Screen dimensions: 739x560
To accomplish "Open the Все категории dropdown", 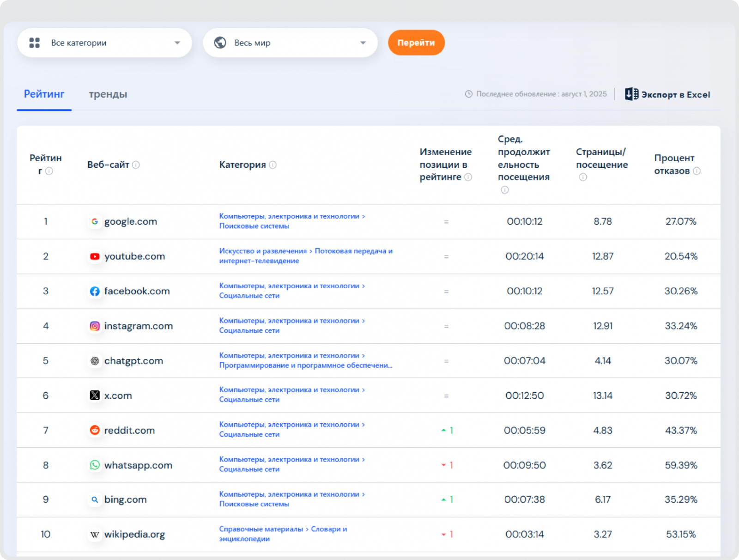I will coord(104,43).
